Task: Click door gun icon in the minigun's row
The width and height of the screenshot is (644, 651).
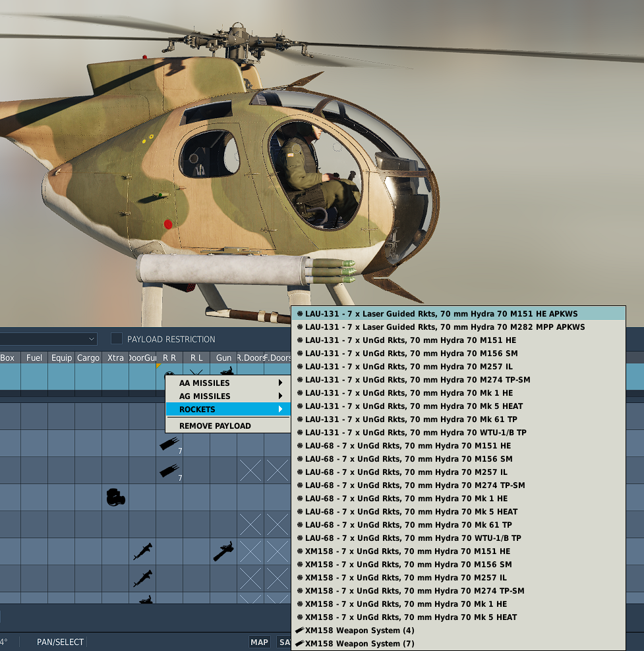Action: (142, 551)
